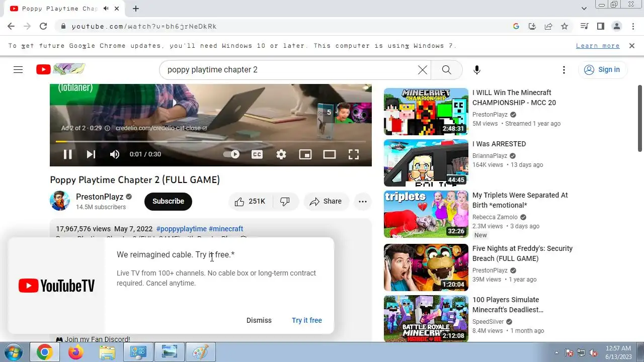The image size is (644, 362).
Task: Open File Explorer from taskbar
Action: [107, 352]
